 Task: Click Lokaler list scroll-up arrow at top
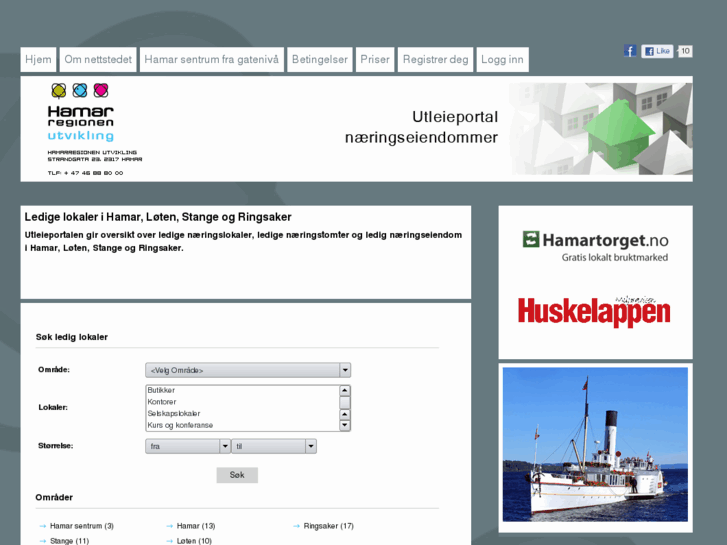(x=344, y=391)
